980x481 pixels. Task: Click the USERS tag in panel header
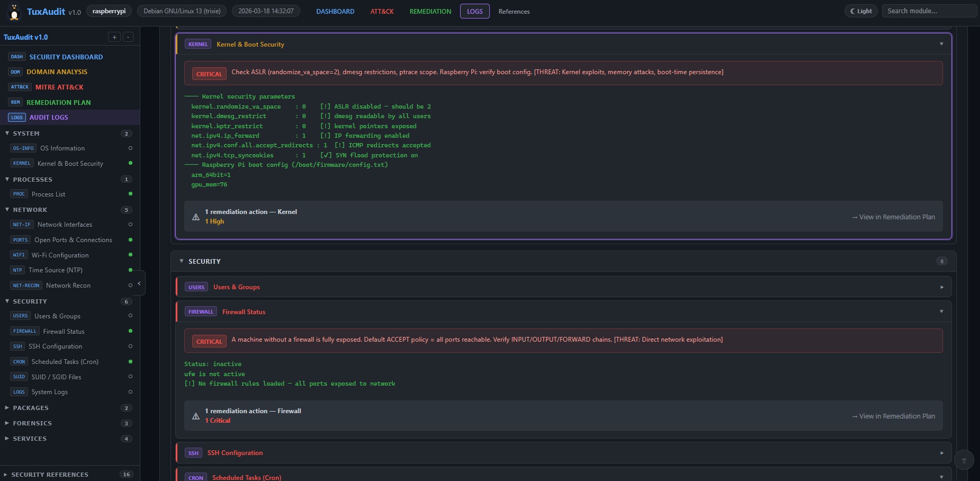tap(196, 287)
